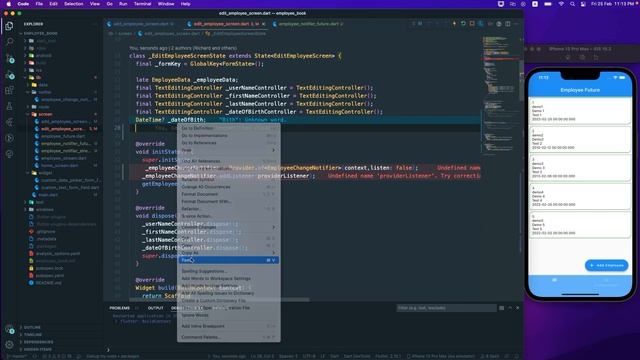This screenshot has width=640, height=360.
Task: Click Simulator Screenshot toolbar icon
Action: (x=582, y=58)
